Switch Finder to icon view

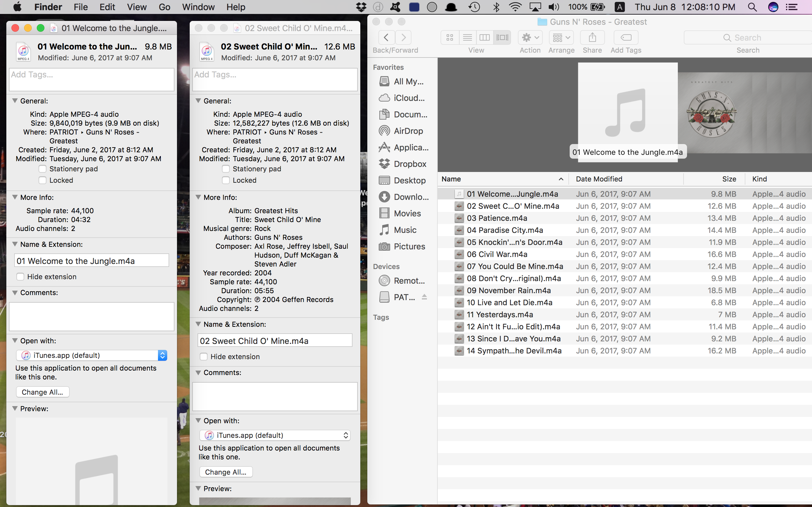(450, 37)
